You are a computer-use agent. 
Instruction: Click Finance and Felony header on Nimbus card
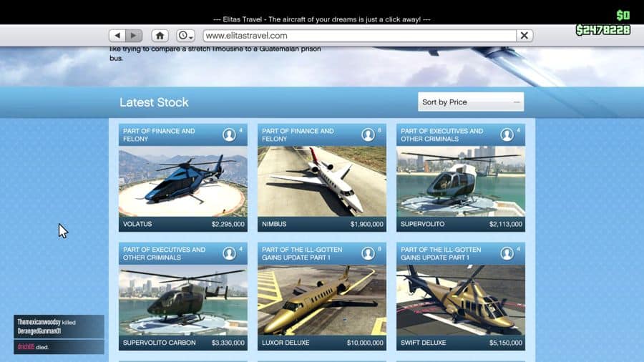coord(298,134)
